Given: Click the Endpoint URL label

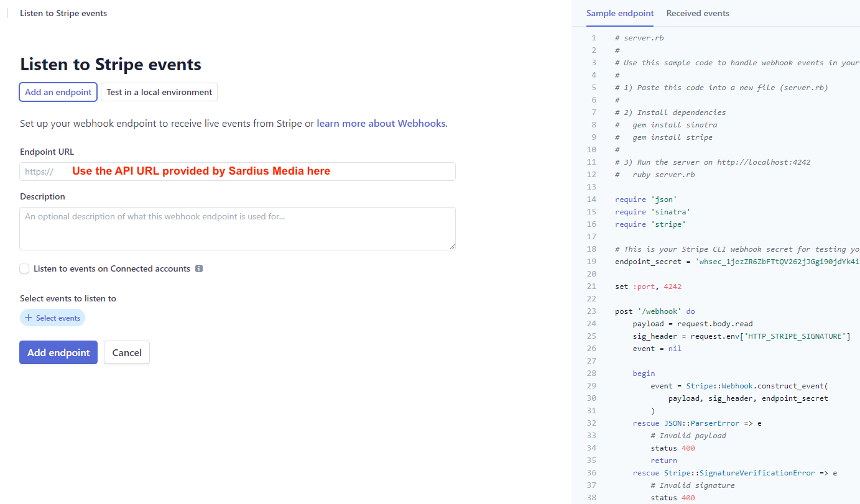Looking at the screenshot, I should [47, 152].
